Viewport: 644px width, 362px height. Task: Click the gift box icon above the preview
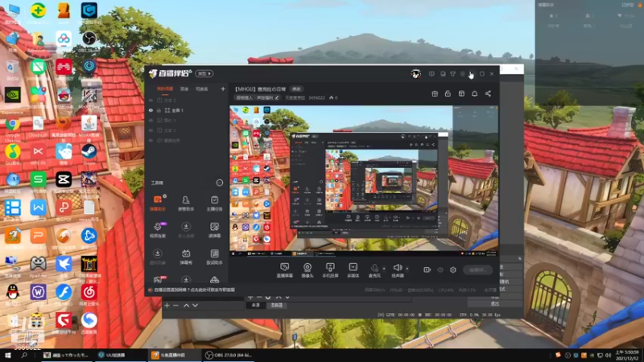pyautogui.click(x=435, y=93)
